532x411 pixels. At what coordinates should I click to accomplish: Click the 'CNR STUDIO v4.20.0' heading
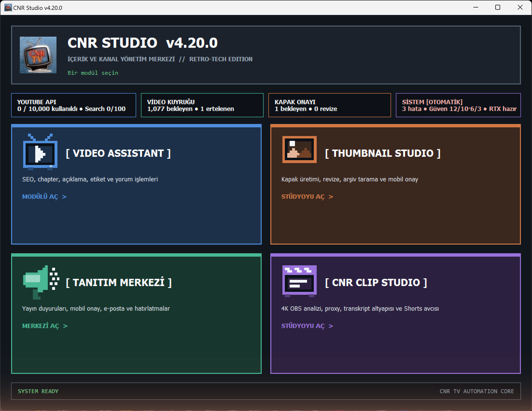tap(142, 43)
